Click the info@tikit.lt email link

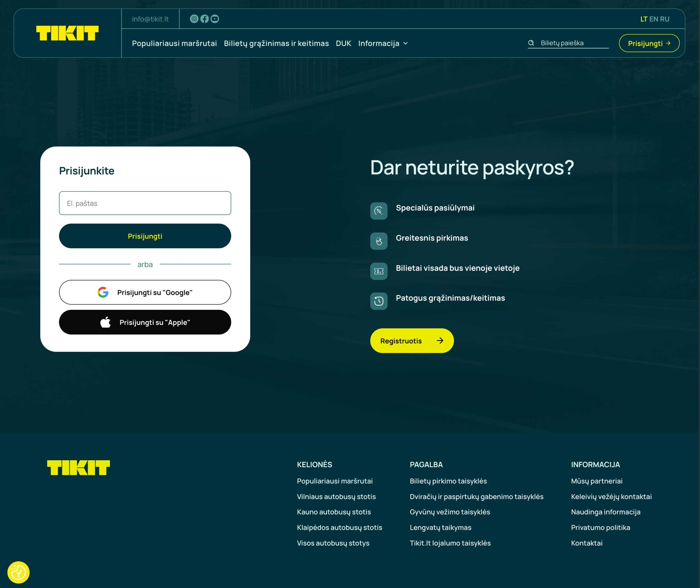[150, 19]
